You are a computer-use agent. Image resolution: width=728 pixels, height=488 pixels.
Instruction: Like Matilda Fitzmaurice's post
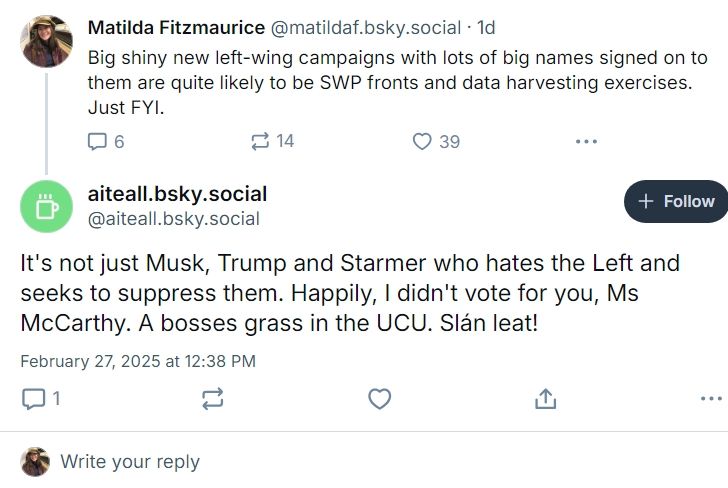point(423,142)
